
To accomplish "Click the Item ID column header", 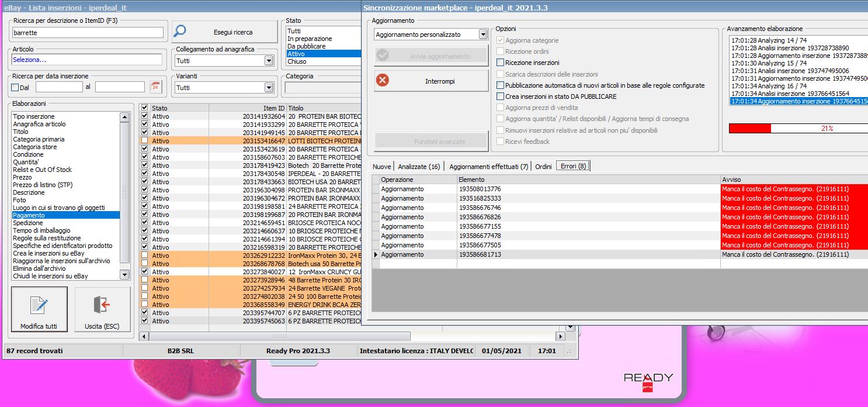I will [247, 108].
